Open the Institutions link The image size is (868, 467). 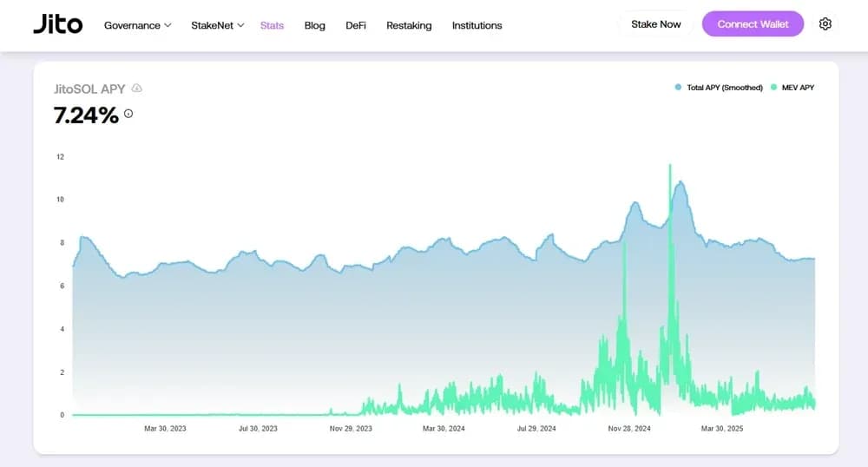(x=477, y=25)
